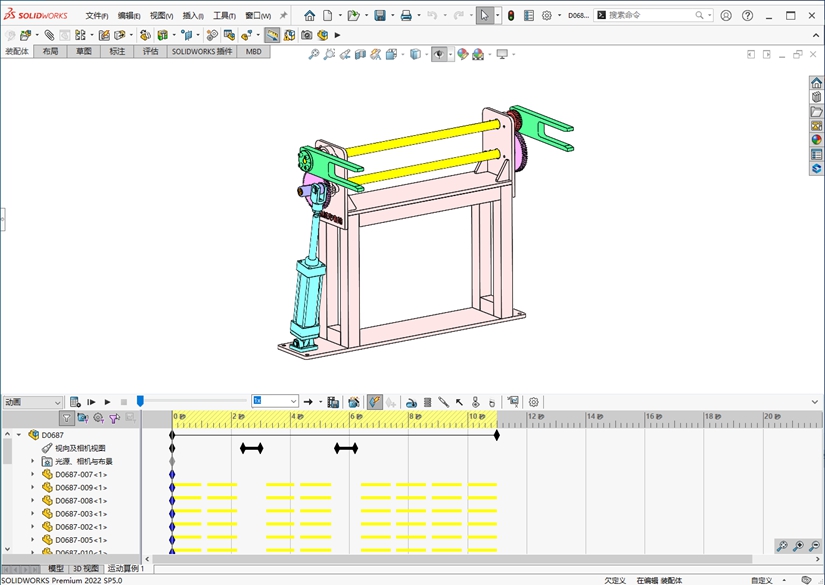This screenshot has width=825, height=585.
Task: Collapse the D0687 root tree node
Action: tap(19, 435)
